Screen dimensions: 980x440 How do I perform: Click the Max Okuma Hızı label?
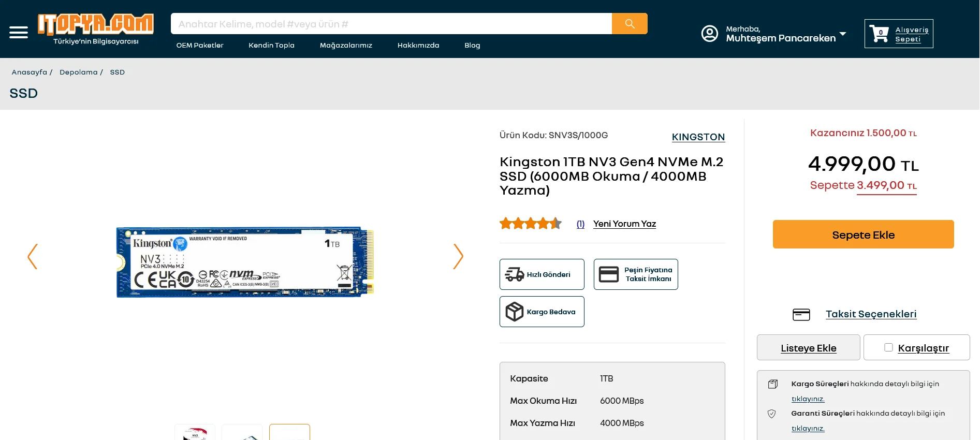point(544,401)
